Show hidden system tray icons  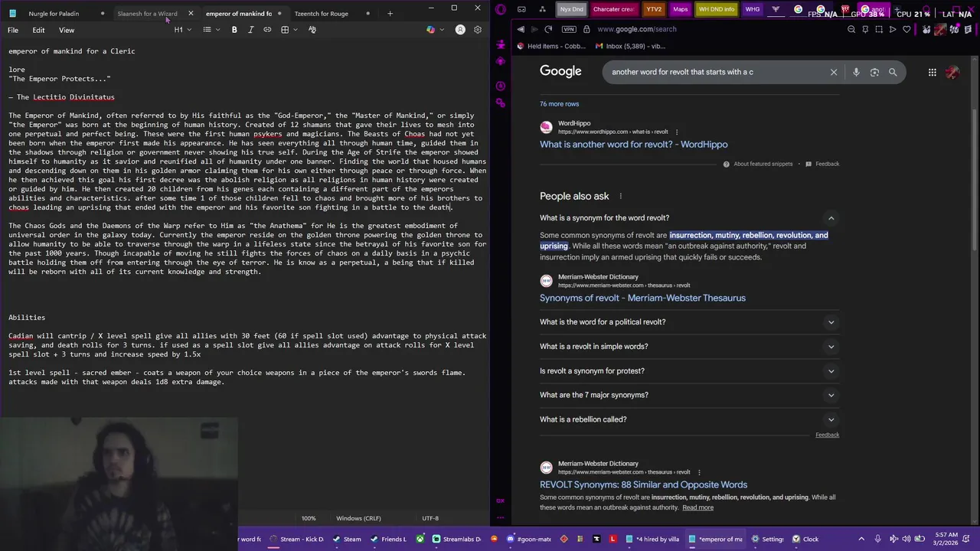pyautogui.click(x=861, y=539)
